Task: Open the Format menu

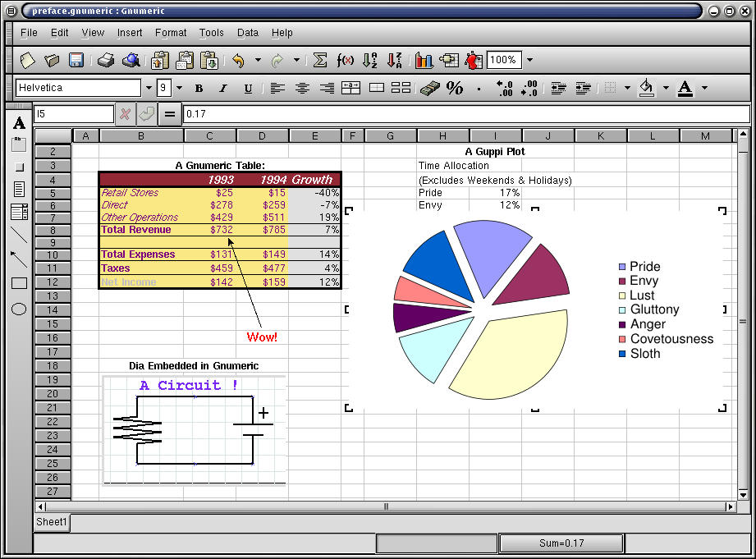Action: click(170, 33)
